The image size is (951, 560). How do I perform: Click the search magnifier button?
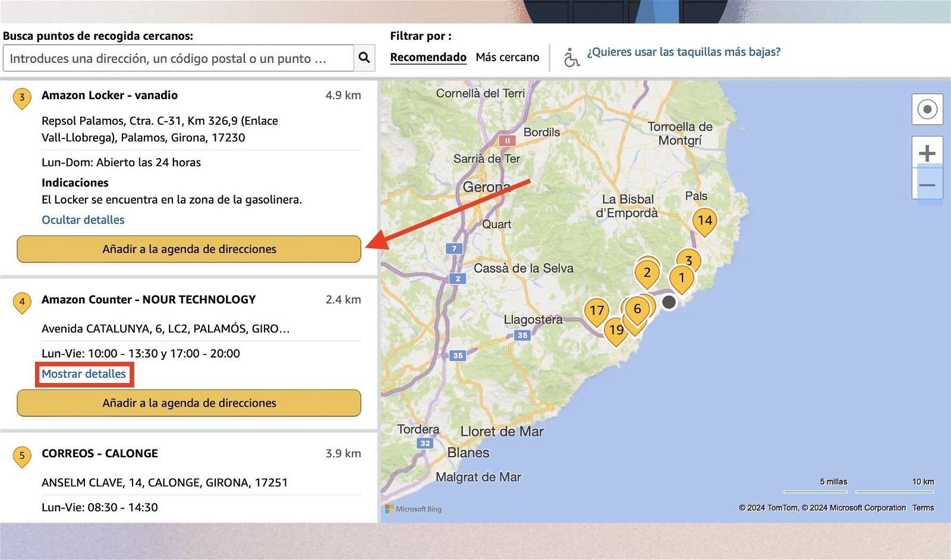pyautogui.click(x=364, y=58)
